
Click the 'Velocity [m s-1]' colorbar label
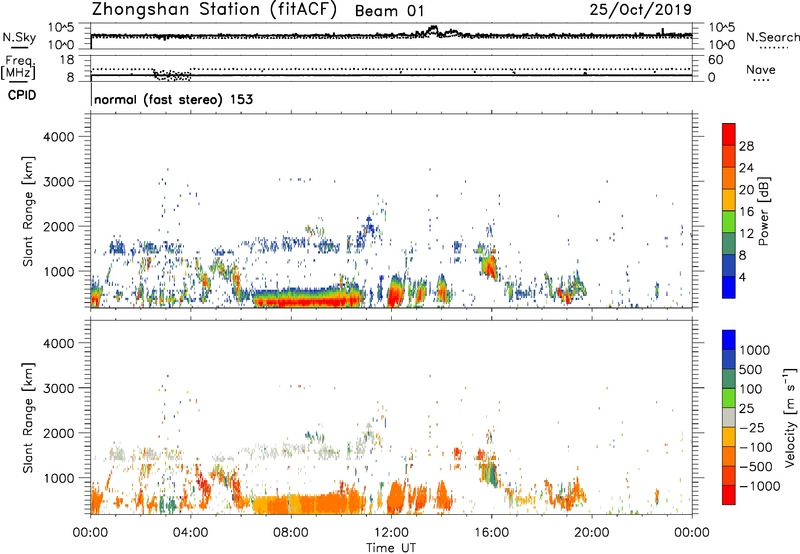click(790, 417)
